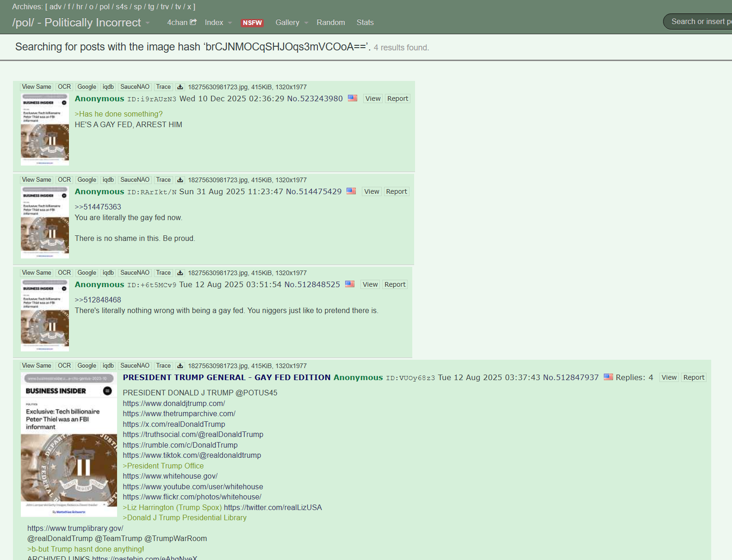Search Google for post No.512848525 image

pyautogui.click(x=87, y=273)
